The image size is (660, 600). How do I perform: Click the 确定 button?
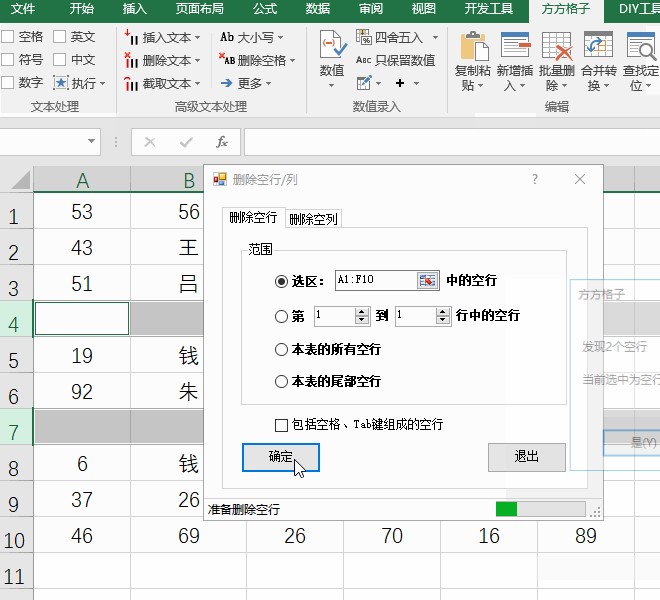[x=281, y=457]
